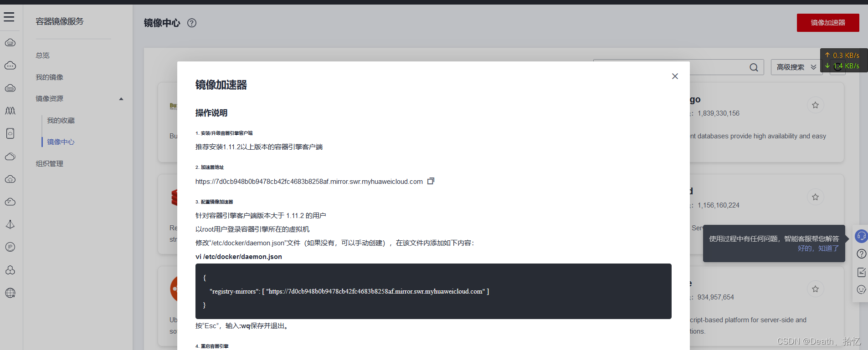Click the double overlapping cloud sidebar icon

(x=10, y=156)
